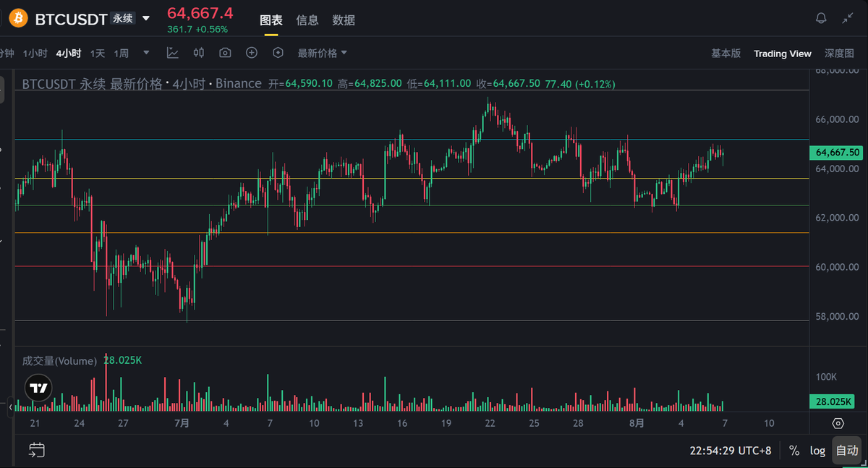Switch to the 数据 tab
The width and height of the screenshot is (868, 468).
[x=344, y=20]
